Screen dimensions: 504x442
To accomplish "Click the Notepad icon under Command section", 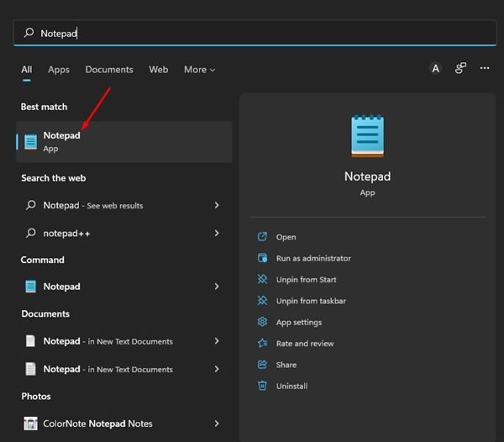I will [x=30, y=287].
